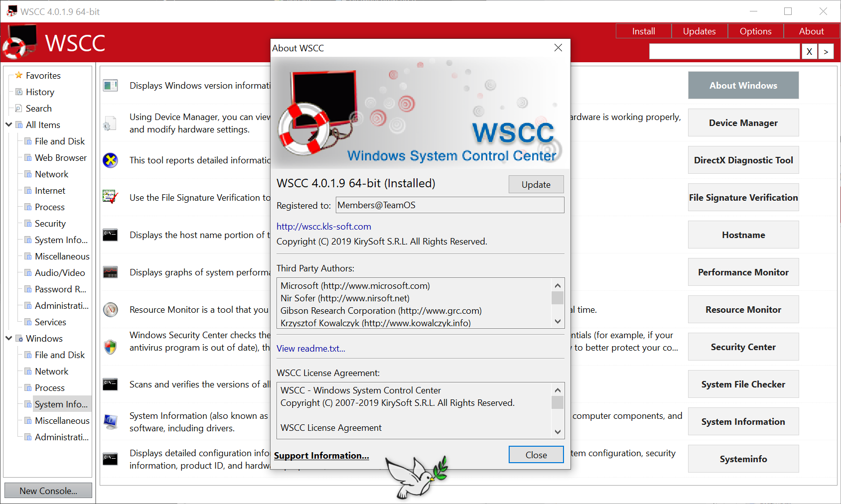The height and width of the screenshot is (504, 841).
Task: Click the search box in header
Action: coord(724,51)
